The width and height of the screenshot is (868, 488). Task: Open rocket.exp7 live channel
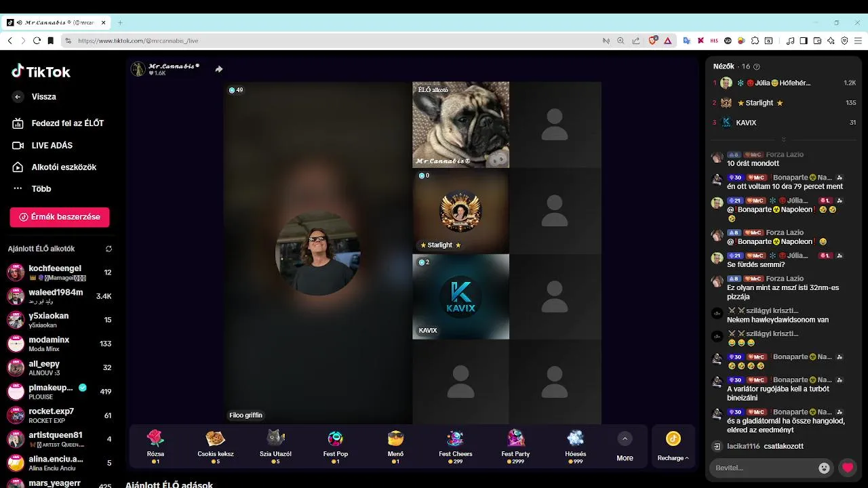point(60,415)
